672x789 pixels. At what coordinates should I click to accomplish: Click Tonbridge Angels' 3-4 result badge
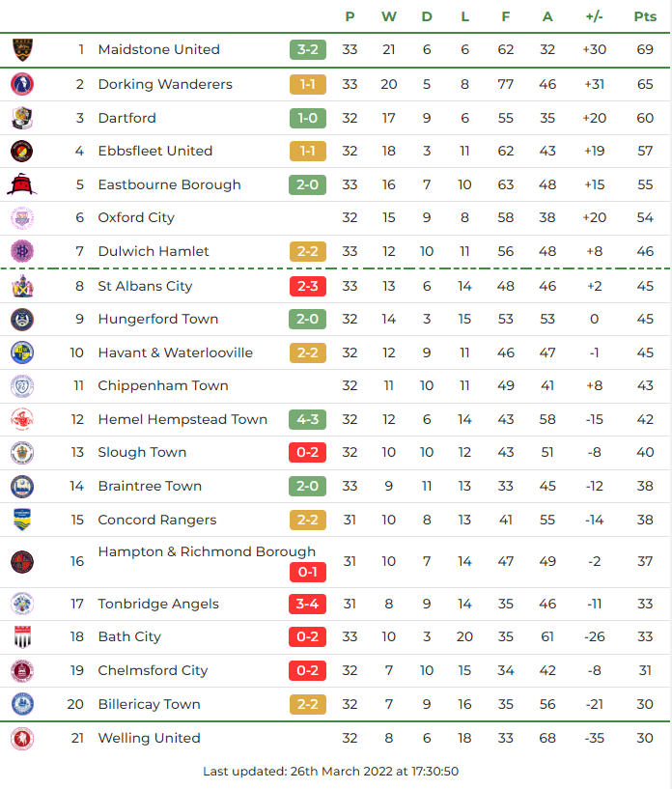pos(307,604)
